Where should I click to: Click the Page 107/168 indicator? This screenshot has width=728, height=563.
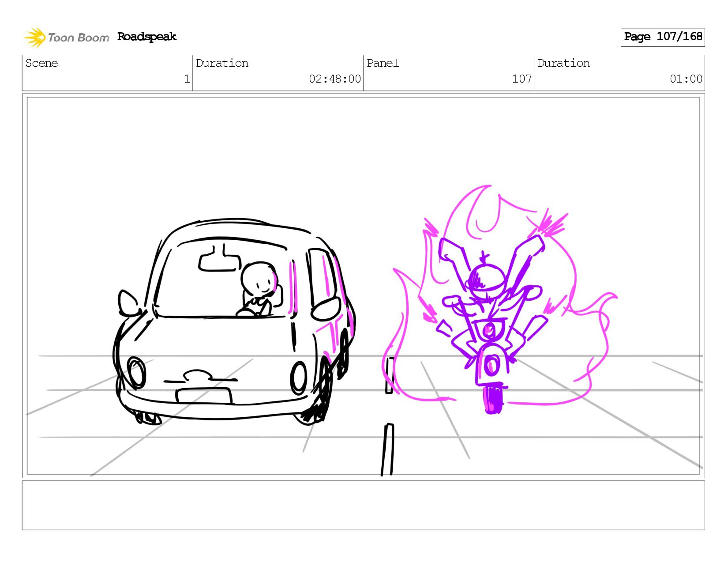663,37
